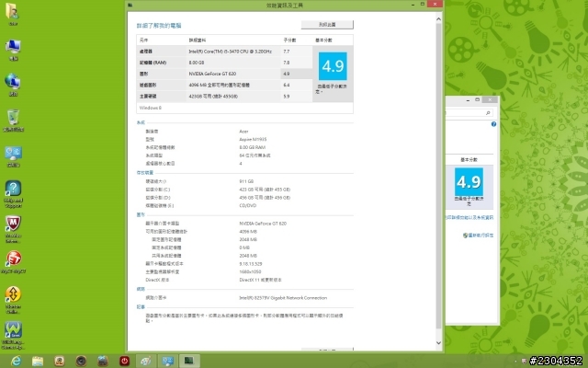
Task: Click the DirectX 11 version value
Action: (260, 280)
